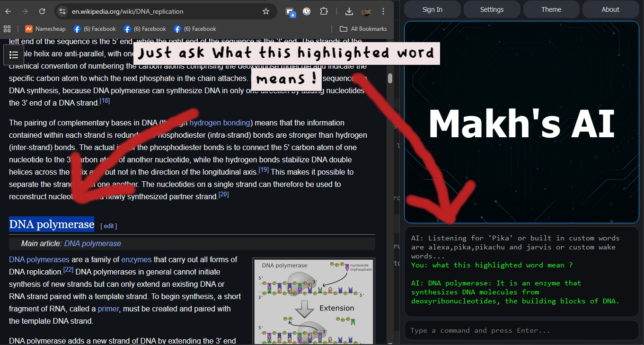Open the About section
The height and width of the screenshot is (345, 644).
click(610, 9)
